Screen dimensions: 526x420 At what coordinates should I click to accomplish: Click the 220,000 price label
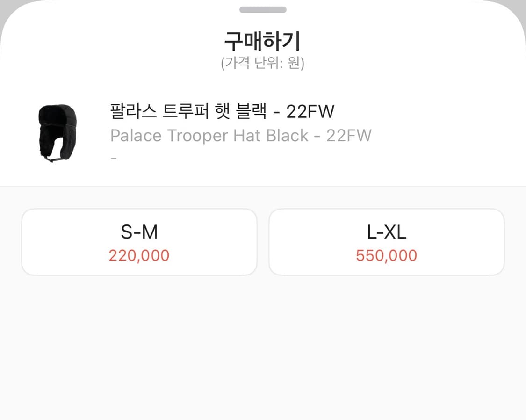[x=139, y=255]
